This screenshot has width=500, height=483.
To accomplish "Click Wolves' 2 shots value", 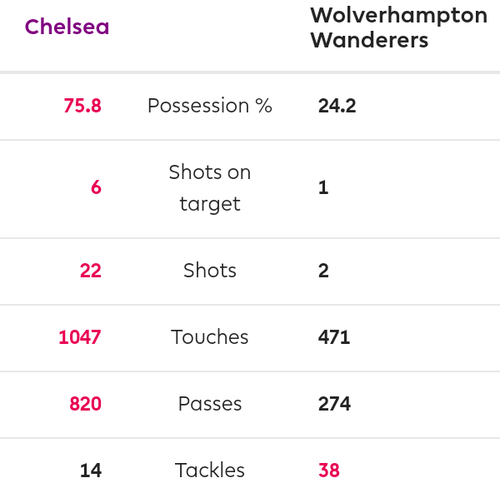I will pos(323,271).
